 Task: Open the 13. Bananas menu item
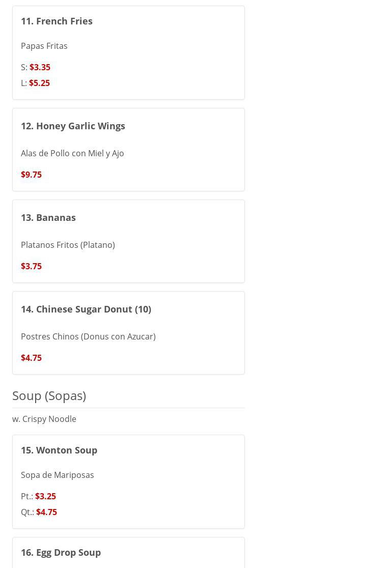tap(48, 217)
